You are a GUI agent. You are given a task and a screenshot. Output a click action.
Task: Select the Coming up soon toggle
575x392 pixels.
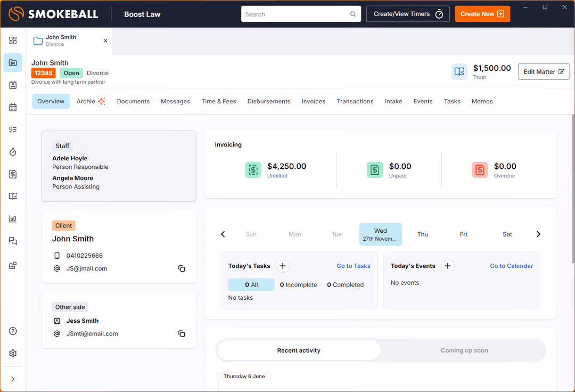464,350
